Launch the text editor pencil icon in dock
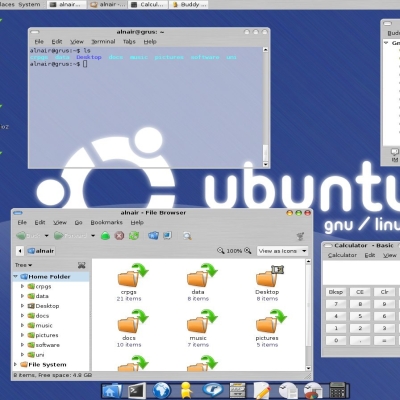 [x=262, y=391]
